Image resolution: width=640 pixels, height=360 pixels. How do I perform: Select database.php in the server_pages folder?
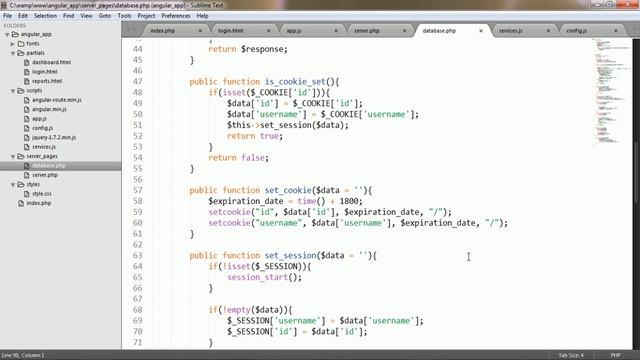pyautogui.click(x=49, y=166)
